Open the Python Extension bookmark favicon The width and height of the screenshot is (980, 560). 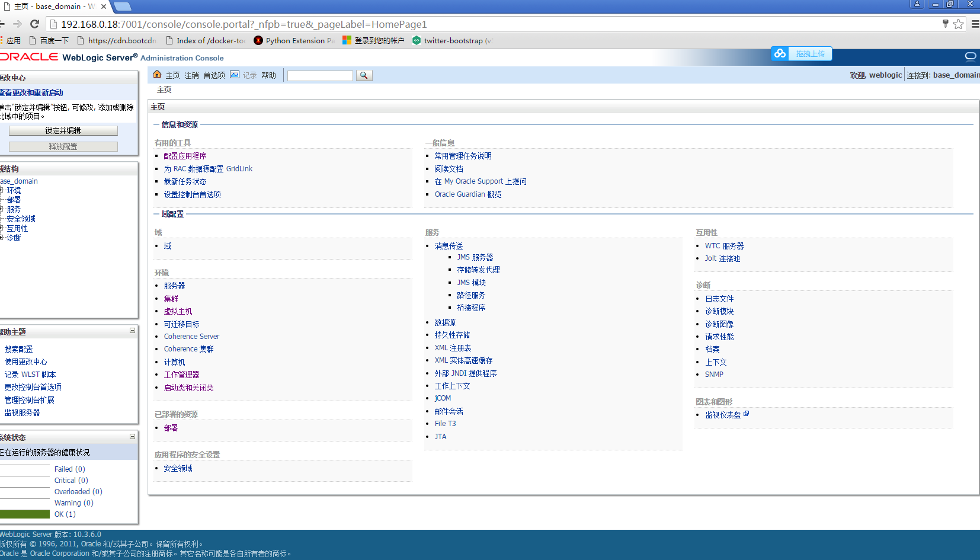[x=258, y=40]
